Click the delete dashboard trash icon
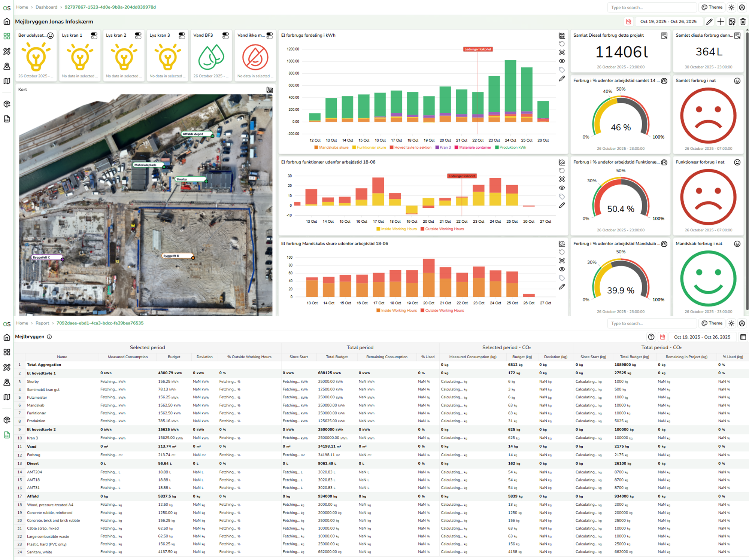The width and height of the screenshot is (749, 560). pos(743,22)
